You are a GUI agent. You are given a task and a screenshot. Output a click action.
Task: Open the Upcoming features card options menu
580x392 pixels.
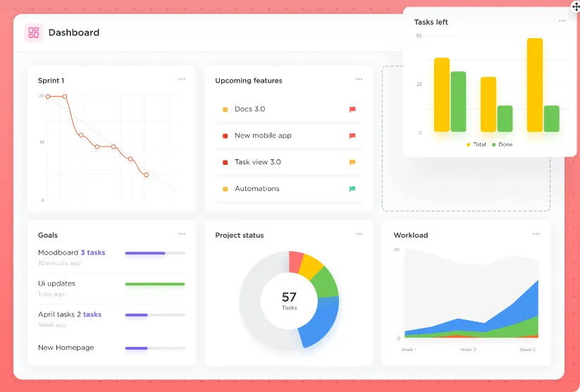[359, 79]
